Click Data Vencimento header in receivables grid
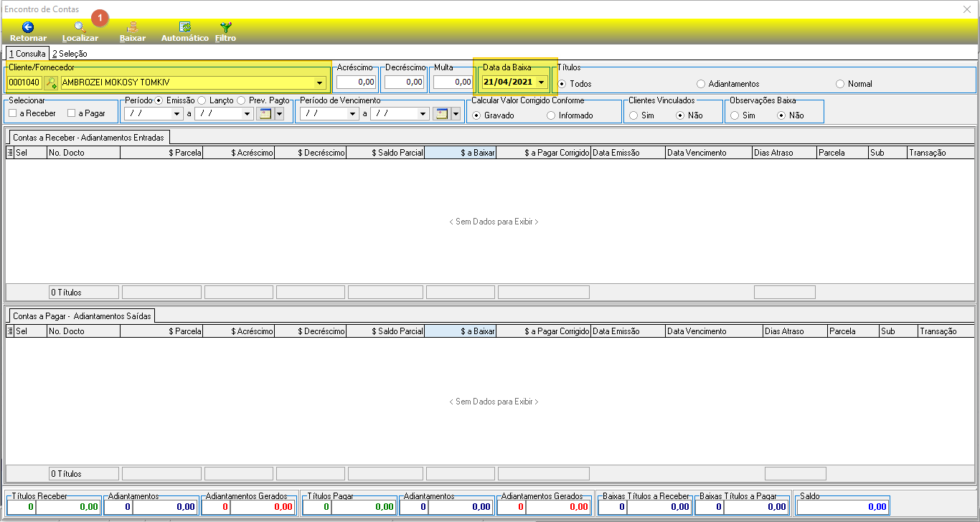Screen dimensions: 980x522 pyautogui.click(x=708, y=153)
